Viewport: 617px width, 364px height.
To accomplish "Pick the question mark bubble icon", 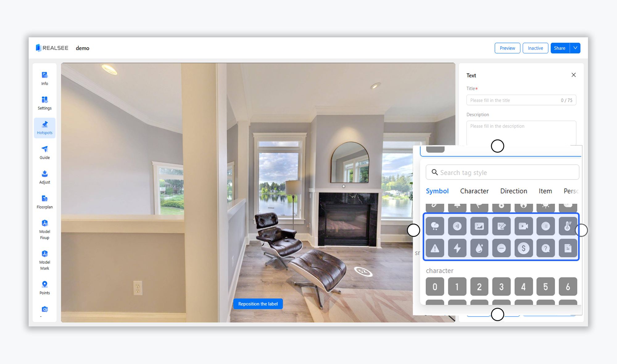I will point(545,248).
